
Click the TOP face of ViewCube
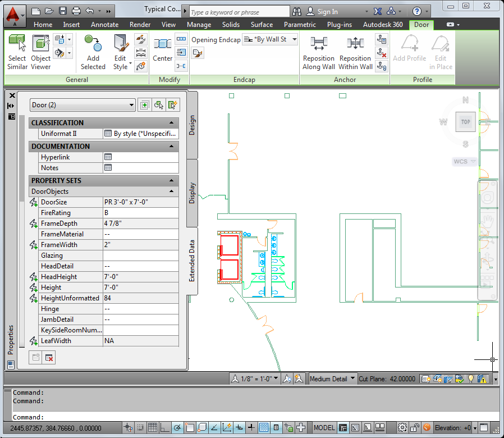[x=465, y=122]
